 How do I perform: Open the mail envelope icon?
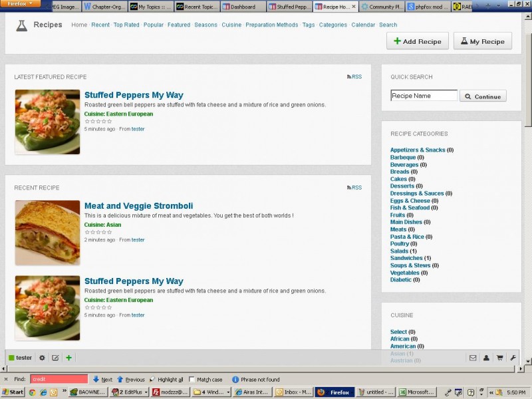[x=473, y=358]
